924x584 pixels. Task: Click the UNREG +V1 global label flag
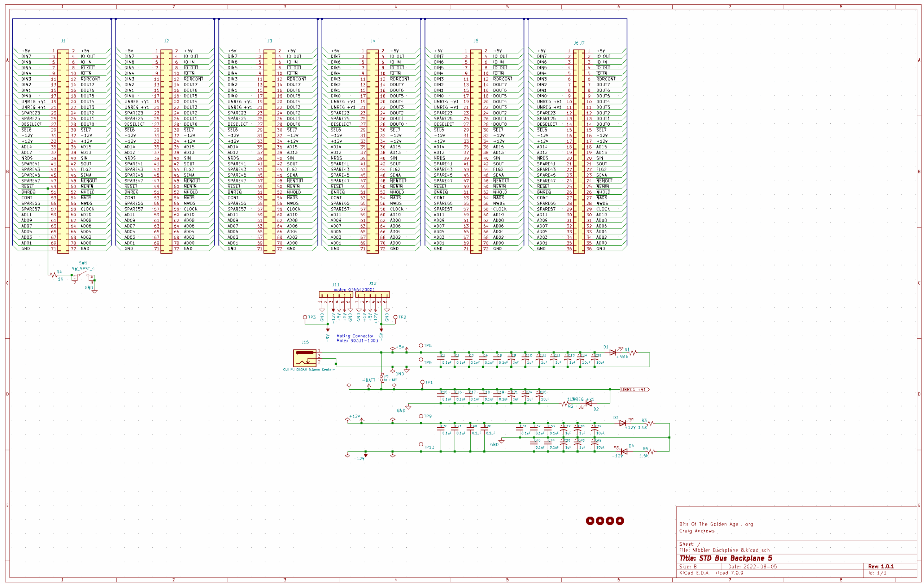coord(634,390)
